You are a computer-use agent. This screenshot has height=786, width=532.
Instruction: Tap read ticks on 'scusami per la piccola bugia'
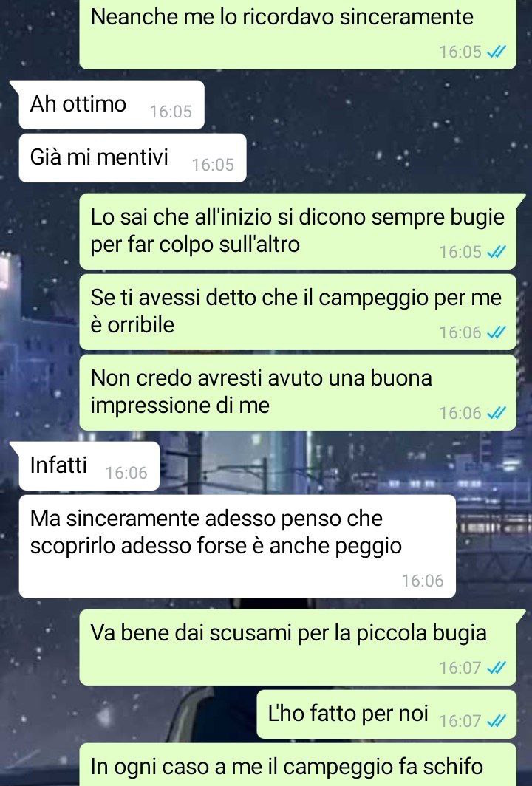point(497,668)
